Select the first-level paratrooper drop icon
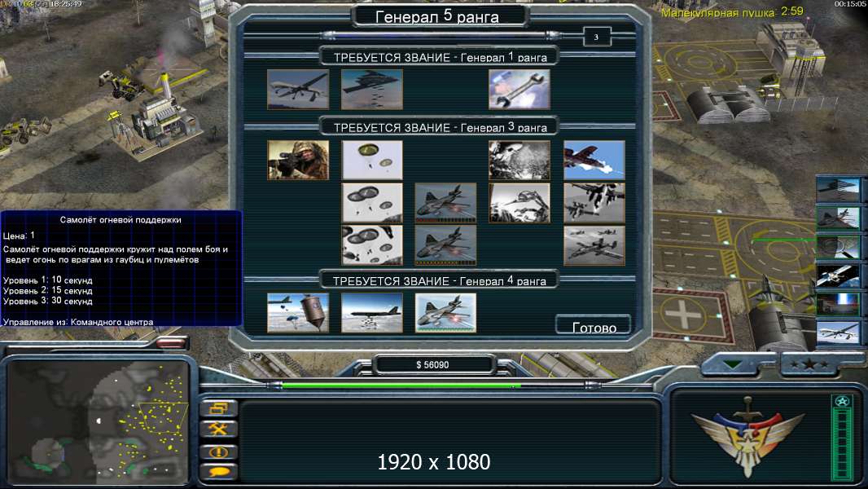Screen dimensions: 868x489 coord(372,160)
